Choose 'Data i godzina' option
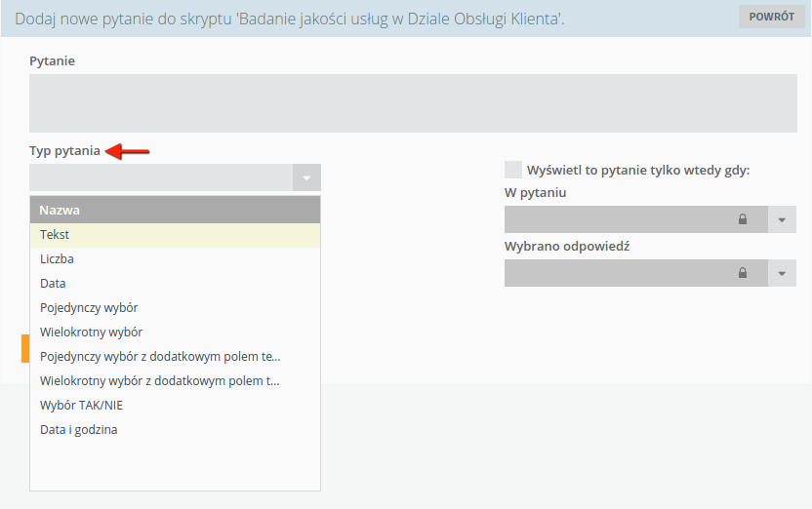The image size is (812, 509). pyautogui.click(x=175, y=429)
